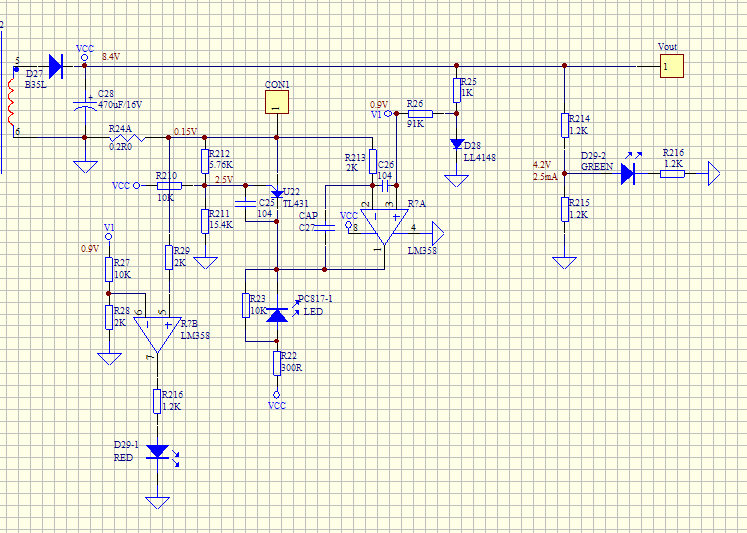Click the R23 10K resistor

[x=246, y=305]
